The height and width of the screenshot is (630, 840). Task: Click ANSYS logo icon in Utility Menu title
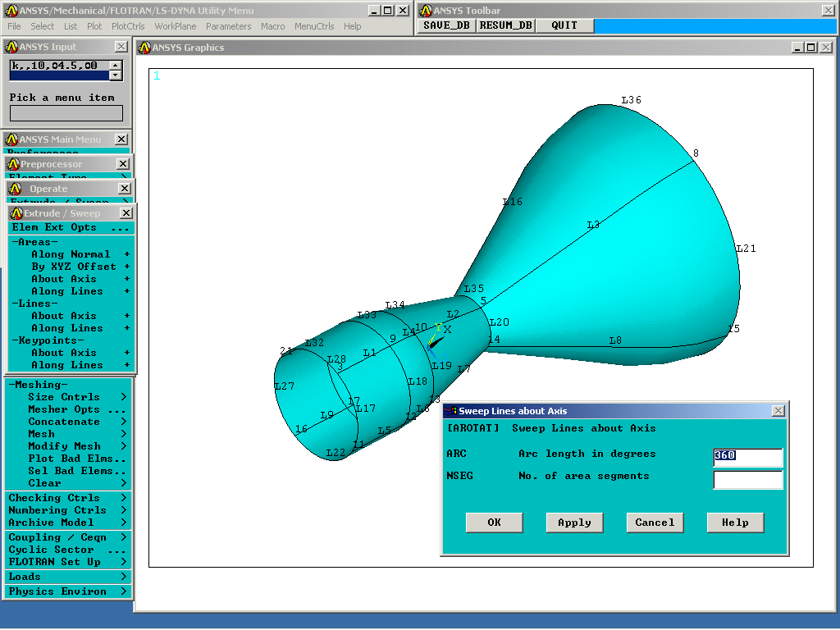(x=11, y=10)
